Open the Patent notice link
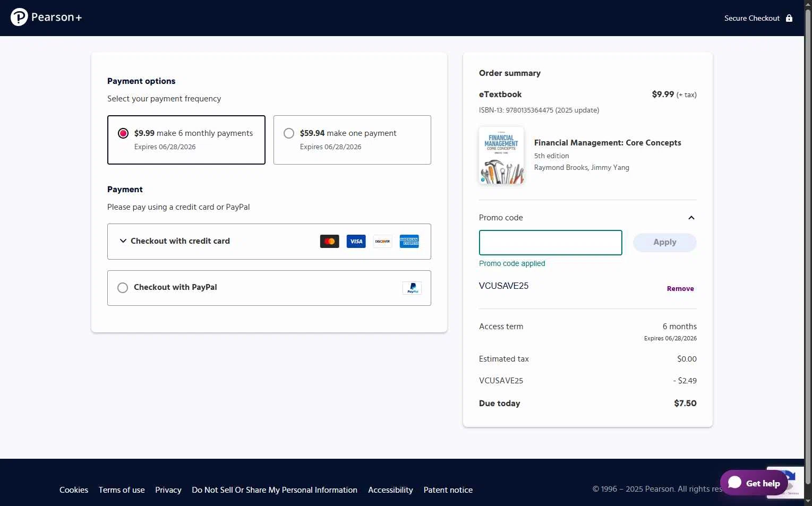The image size is (812, 506). tap(448, 490)
